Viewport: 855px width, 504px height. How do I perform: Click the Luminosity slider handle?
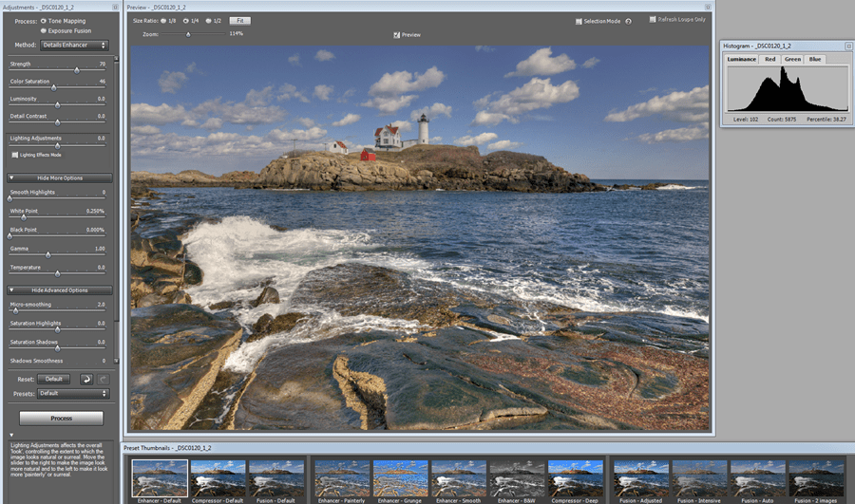click(x=57, y=105)
